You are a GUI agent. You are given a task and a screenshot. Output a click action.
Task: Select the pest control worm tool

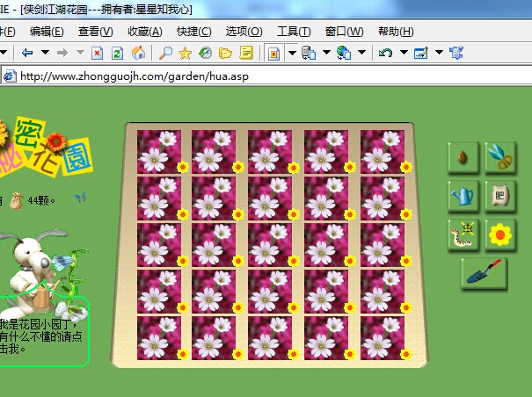[463, 235]
